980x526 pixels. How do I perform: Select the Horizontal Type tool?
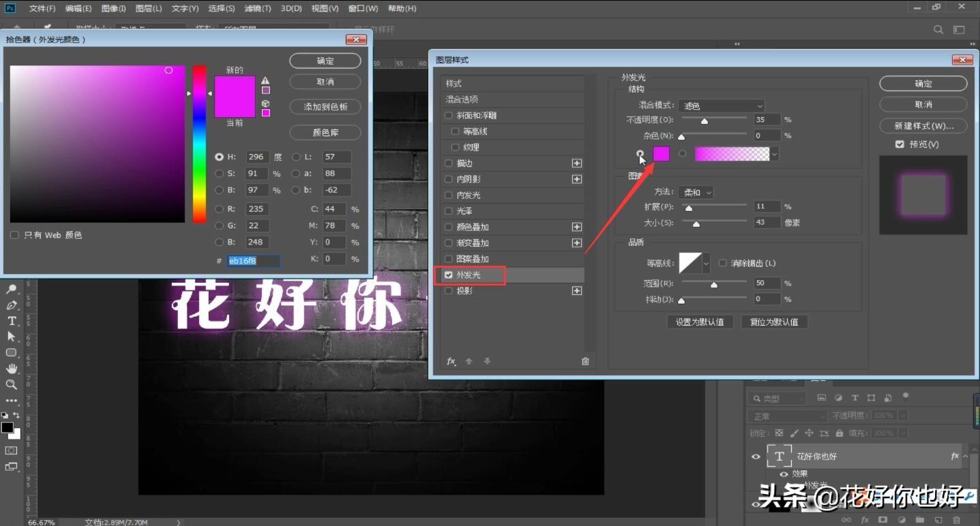(x=12, y=321)
